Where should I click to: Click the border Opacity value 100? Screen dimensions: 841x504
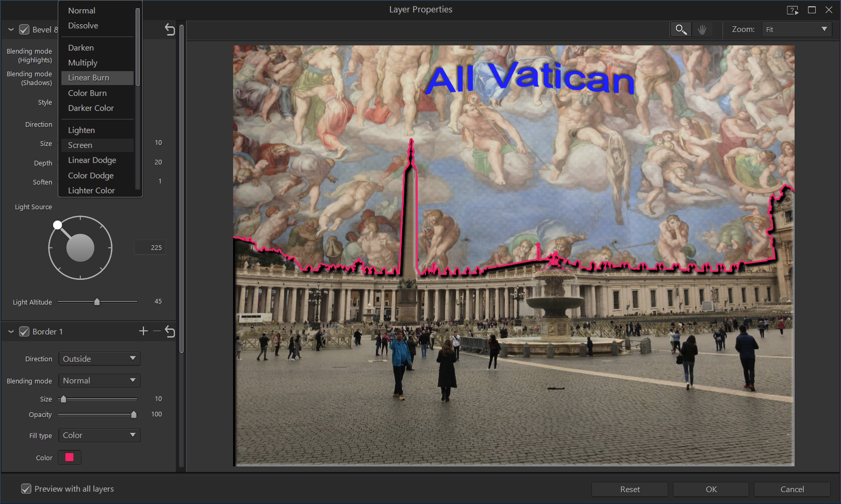pos(157,414)
